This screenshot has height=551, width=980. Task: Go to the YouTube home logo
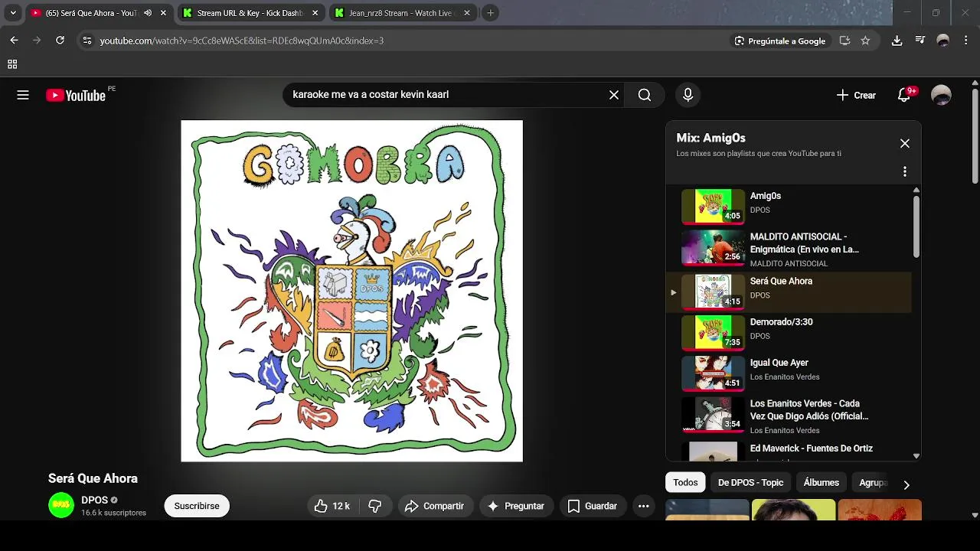click(76, 95)
